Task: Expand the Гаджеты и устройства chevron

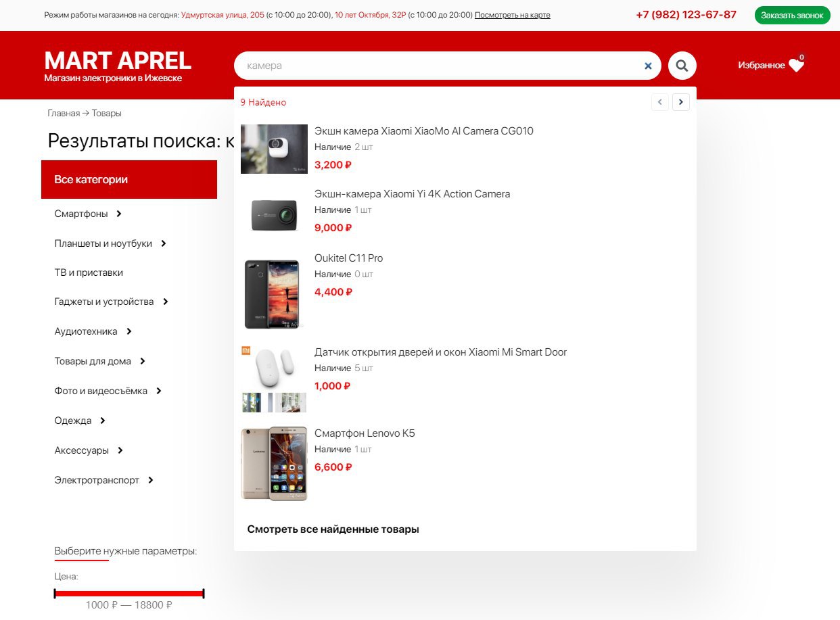Action: pos(166,302)
